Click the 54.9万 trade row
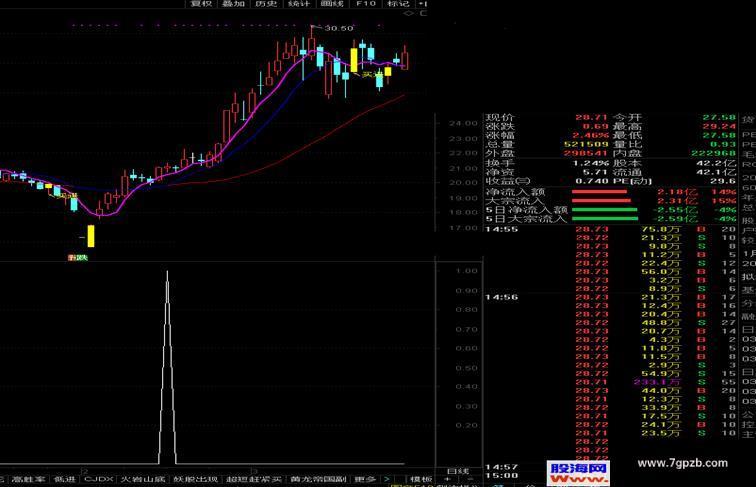Viewport: 756px width, 487px height. (611, 374)
